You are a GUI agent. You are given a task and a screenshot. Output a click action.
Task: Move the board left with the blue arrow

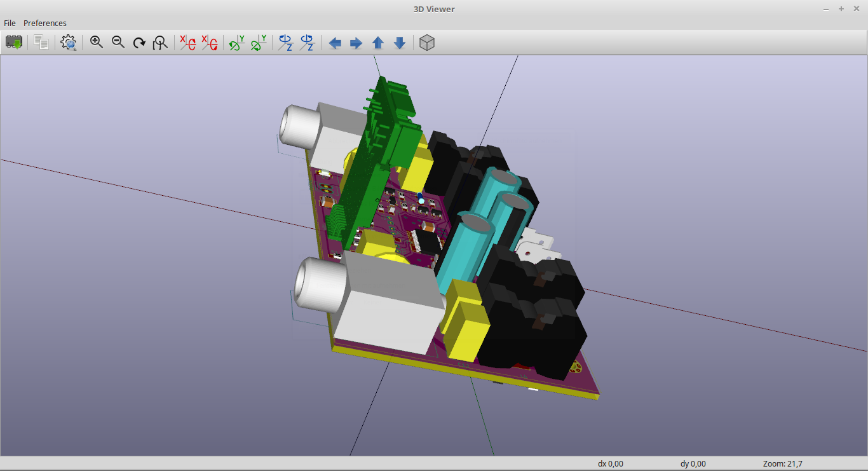click(x=335, y=43)
